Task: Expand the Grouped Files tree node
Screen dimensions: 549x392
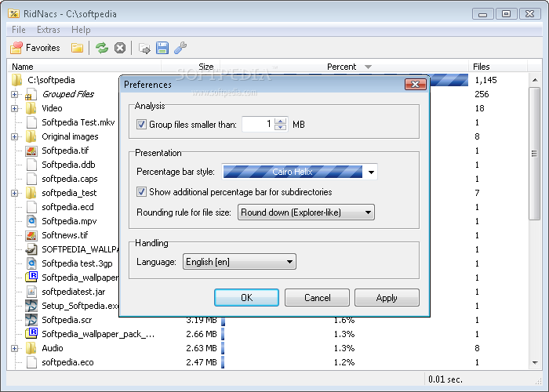Action: (14, 94)
